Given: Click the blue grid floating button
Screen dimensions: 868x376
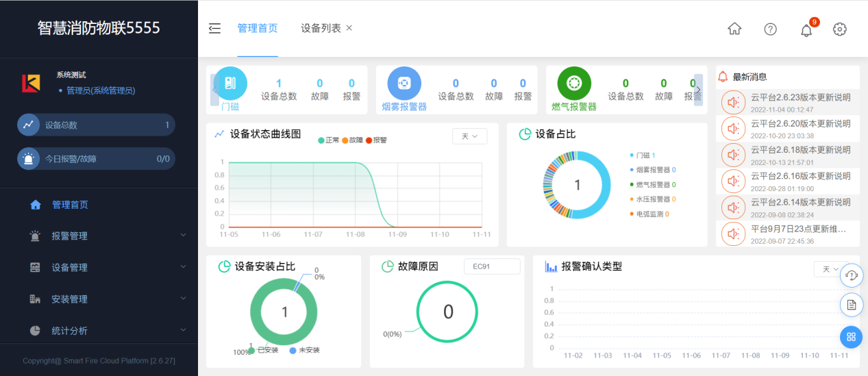Looking at the screenshot, I should [x=851, y=337].
